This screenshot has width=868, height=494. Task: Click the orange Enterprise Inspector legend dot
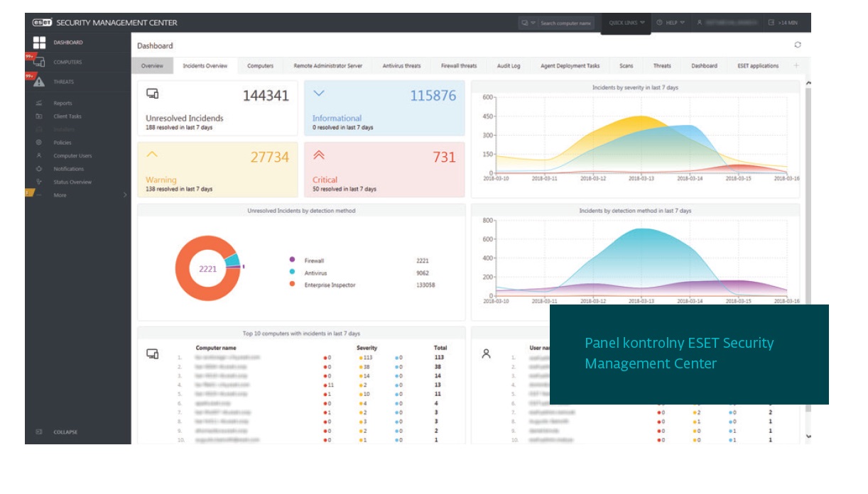pyautogui.click(x=292, y=284)
